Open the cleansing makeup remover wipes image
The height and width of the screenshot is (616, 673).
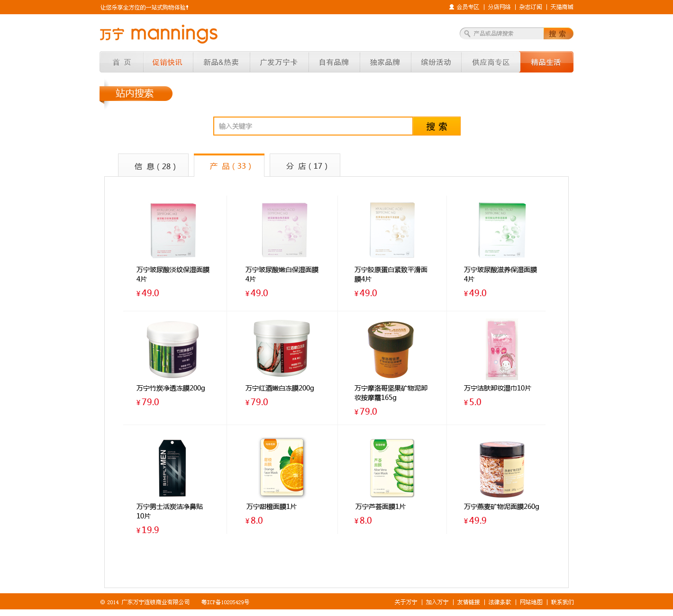coord(501,350)
